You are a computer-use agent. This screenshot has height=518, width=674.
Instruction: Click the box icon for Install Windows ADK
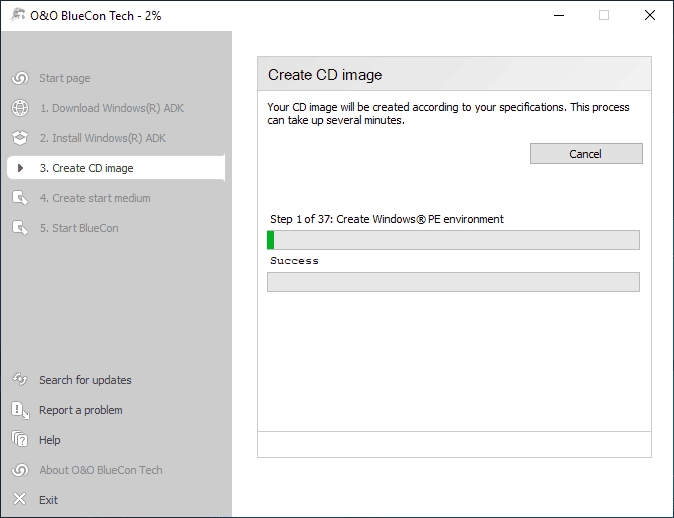[20, 138]
